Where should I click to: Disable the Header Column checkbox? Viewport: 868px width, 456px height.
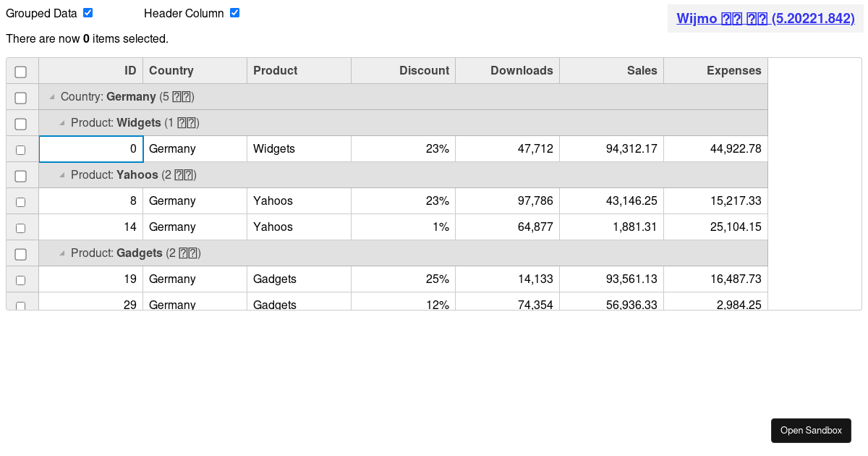tap(234, 13)
